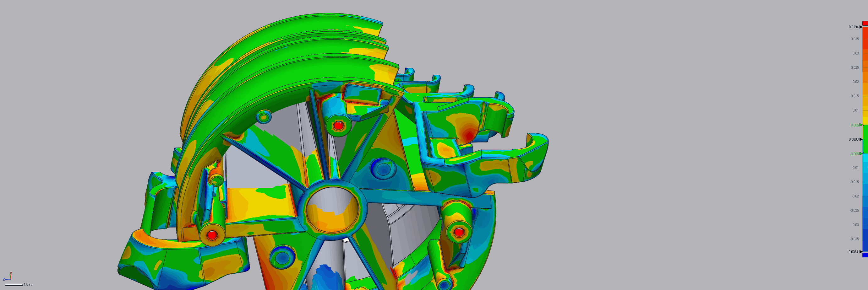Click the 1.0 in. scale text label

28,285
